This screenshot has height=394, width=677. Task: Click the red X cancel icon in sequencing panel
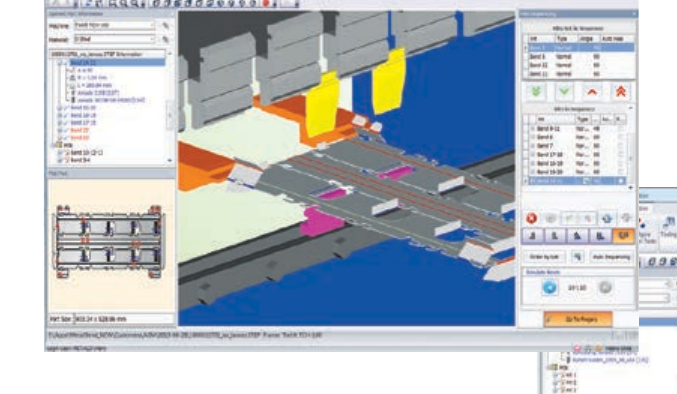[x=531, y=218]
